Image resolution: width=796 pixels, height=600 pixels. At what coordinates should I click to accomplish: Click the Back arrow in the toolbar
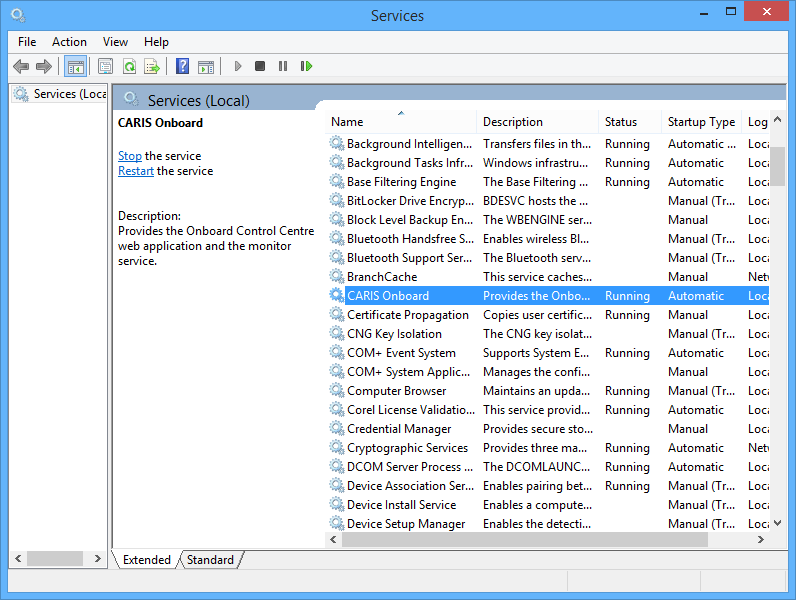coord(21,67)
